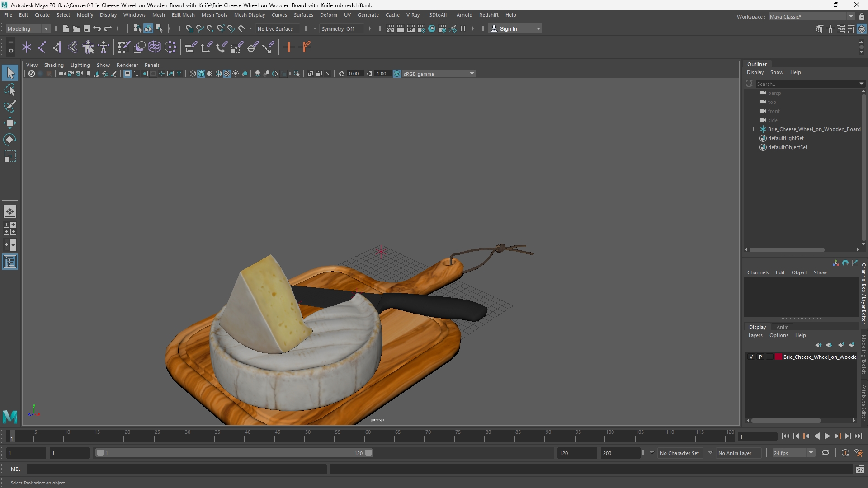Open the Redshift menu
Image resolution: width=868 pixels, height=488 pixels.
pos(489,15)
